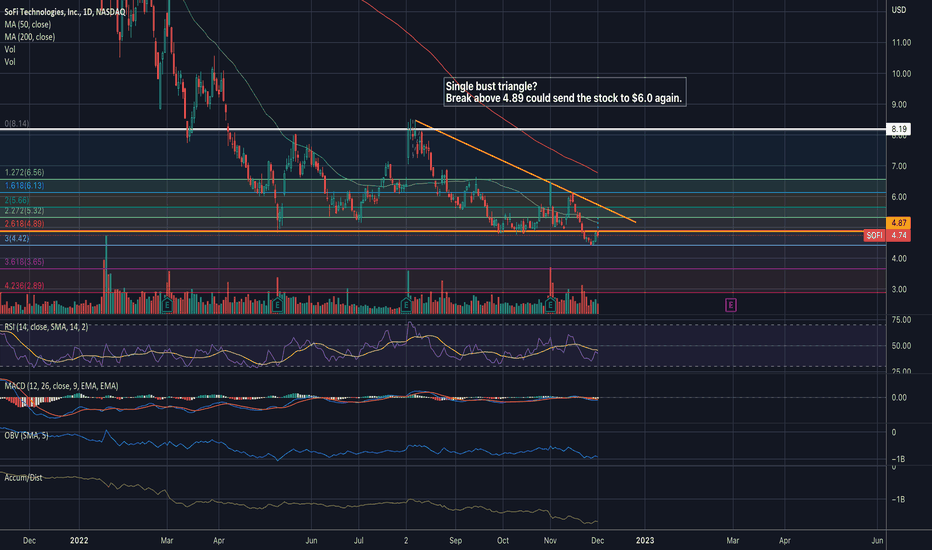932x550 pixels.
Task: Select the white horizontal line at 8.19
Action: click(x=443, y=129)
